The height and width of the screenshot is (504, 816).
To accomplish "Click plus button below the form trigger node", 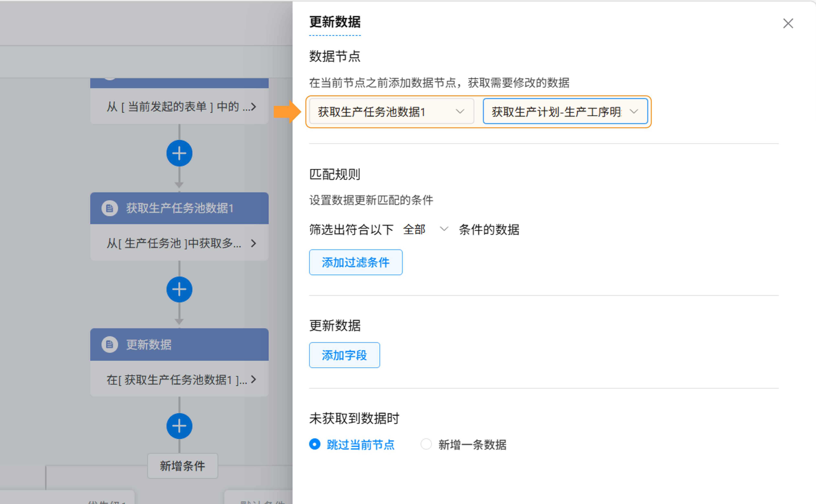I will [x=179, y=153].
